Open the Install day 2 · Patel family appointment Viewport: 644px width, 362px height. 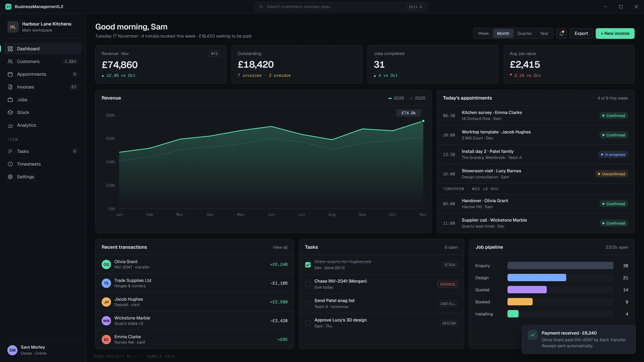(x=535, y=155)
